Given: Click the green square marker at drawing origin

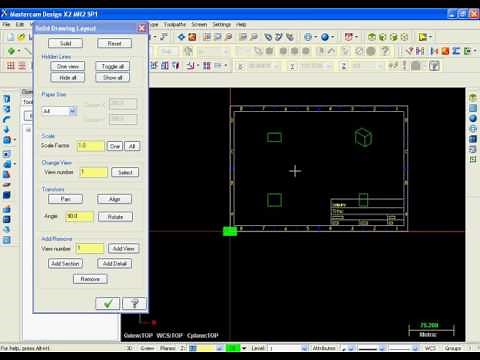Looking at the screenshot, I should tap(230, 231).
